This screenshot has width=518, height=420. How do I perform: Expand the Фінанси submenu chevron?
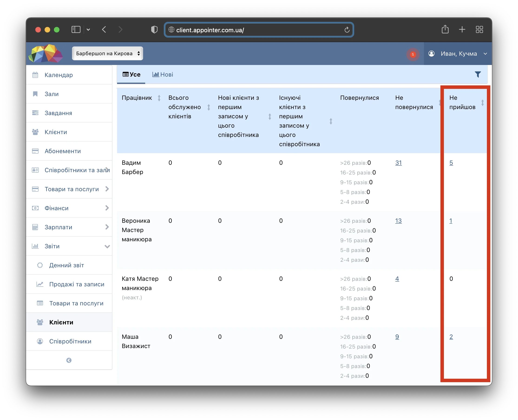tap(107, 208)
